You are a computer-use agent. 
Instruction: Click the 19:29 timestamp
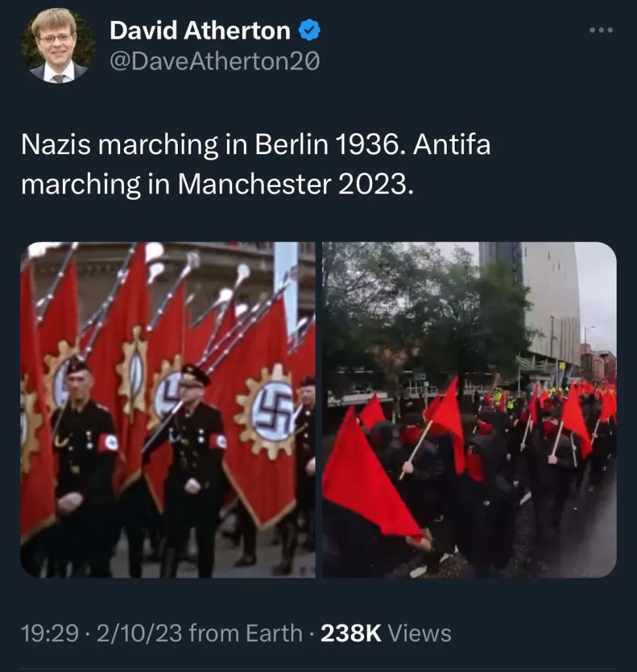pos(50,633)
